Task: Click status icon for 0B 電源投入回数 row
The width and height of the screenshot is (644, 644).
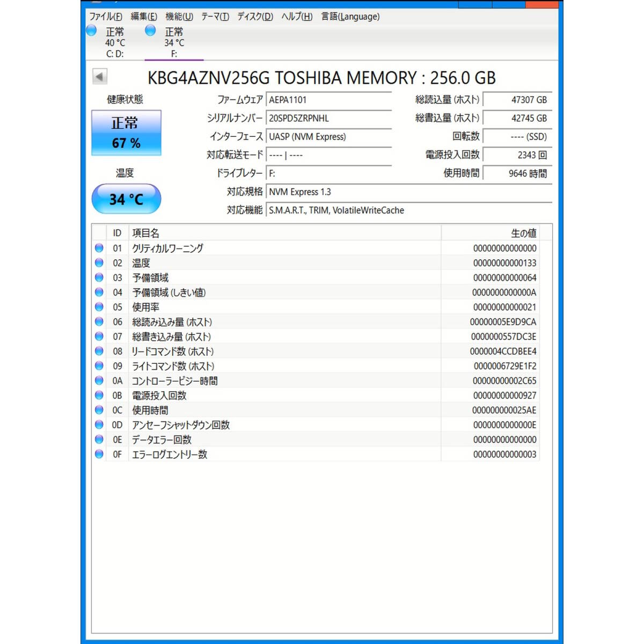Action: pyautogui.click(x=99, y=395)
